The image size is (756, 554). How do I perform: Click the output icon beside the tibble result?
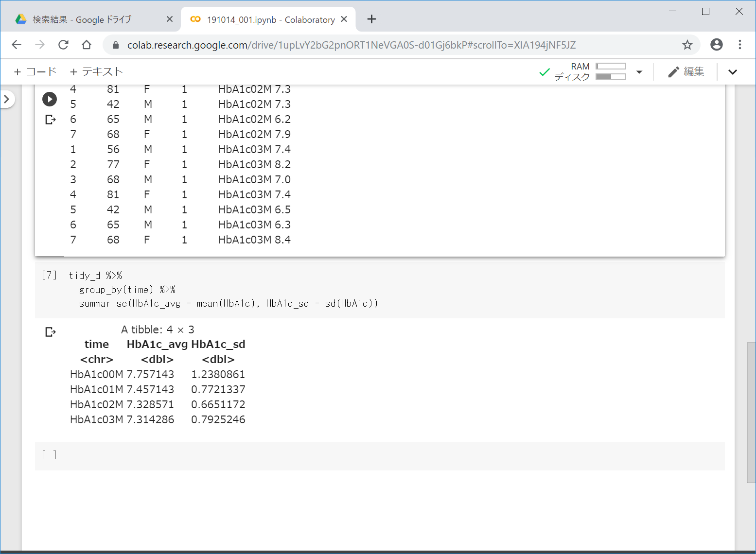point(50,332)
